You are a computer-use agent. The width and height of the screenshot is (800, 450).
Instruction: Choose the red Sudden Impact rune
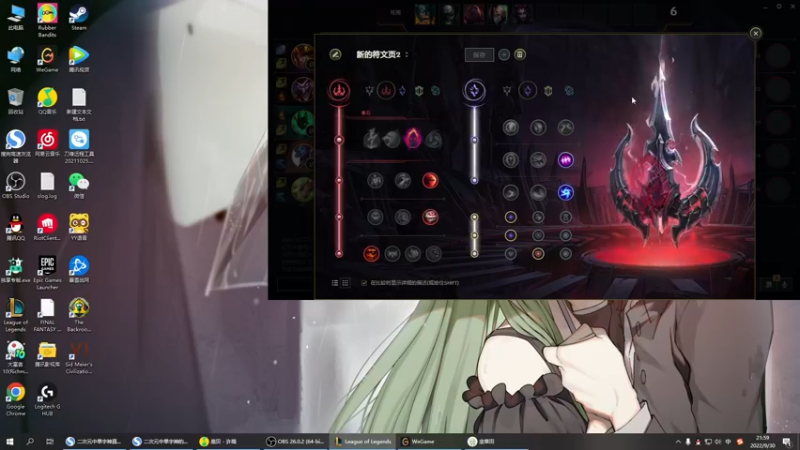tap(430, 180)
